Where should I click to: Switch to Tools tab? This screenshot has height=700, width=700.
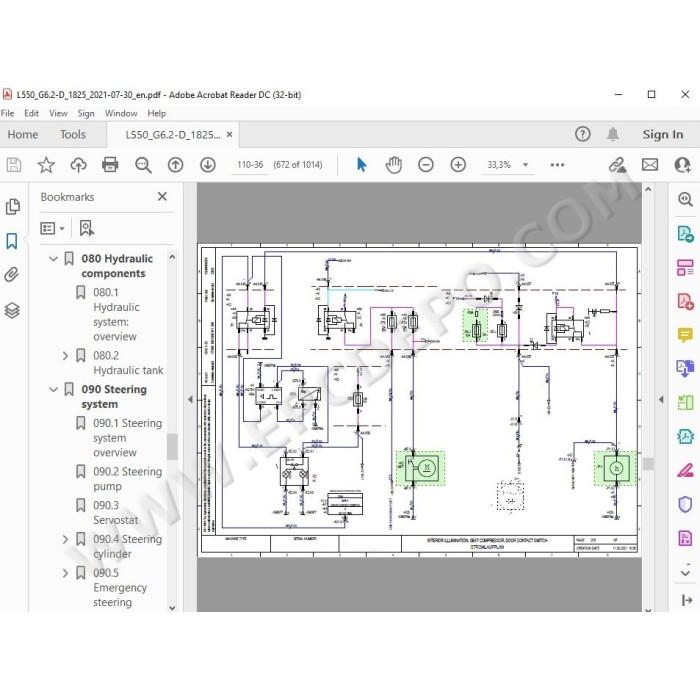(73, 134)
